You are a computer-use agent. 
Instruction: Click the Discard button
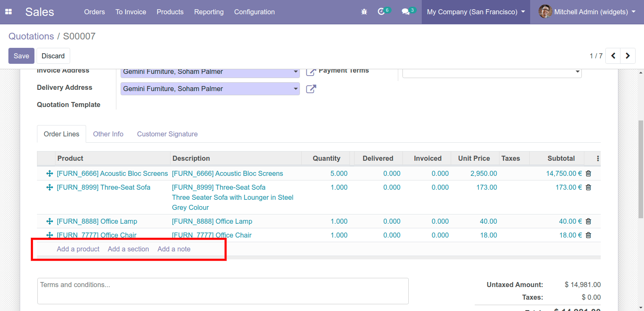click(x=53, y=56)
